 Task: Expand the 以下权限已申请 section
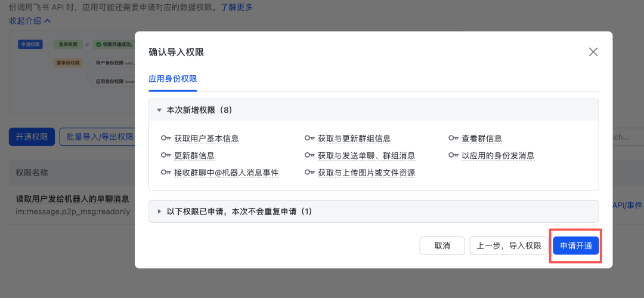[159, 211]
